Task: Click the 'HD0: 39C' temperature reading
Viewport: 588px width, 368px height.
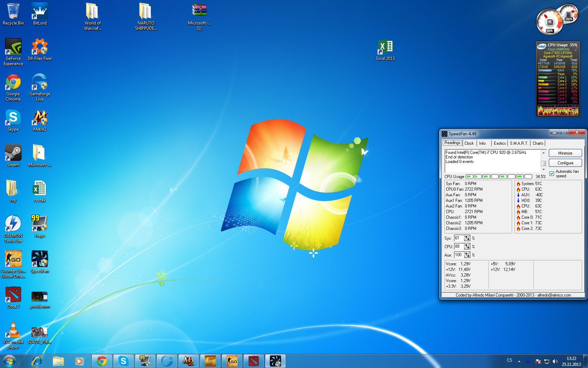Action: point(529,200)
